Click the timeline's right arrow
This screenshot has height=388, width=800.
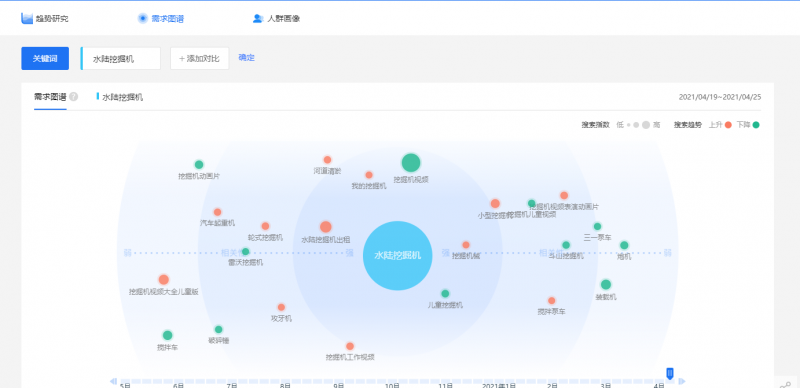click(x=682, y=381)
